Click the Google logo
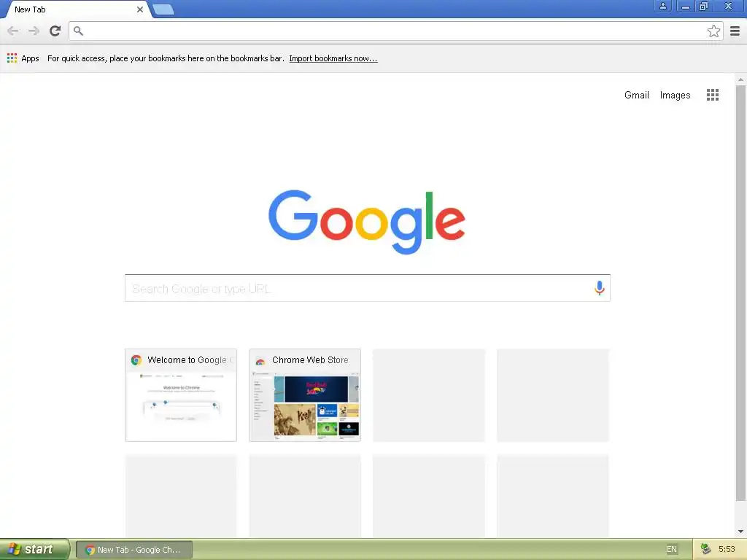This screenshot has height=560, width=747. [x=367, y=222]
